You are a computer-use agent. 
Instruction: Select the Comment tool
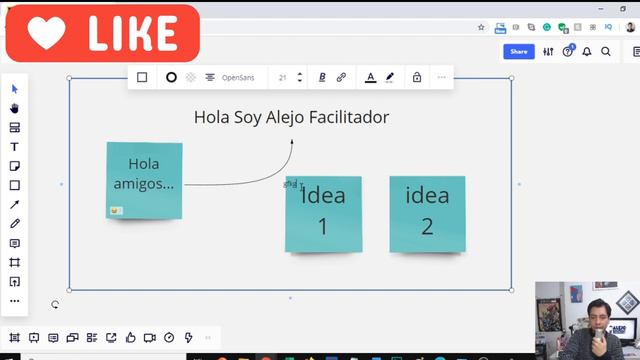coord(15,243)
